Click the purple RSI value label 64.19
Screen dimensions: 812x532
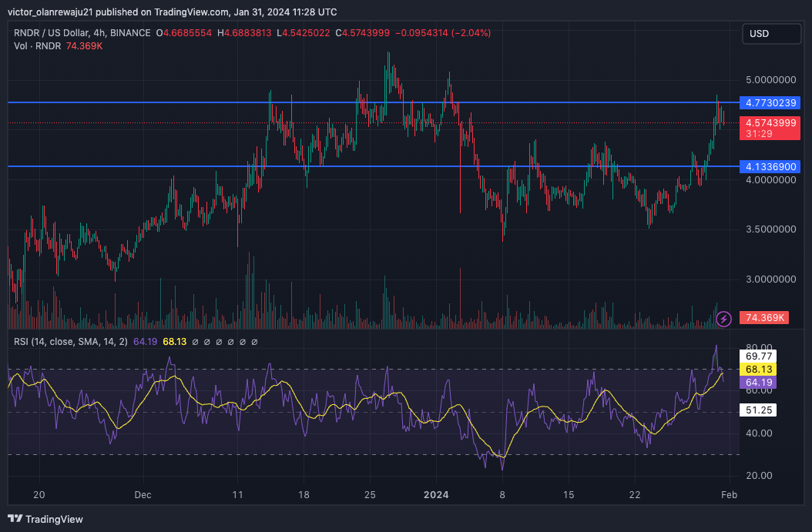point(759,383)
